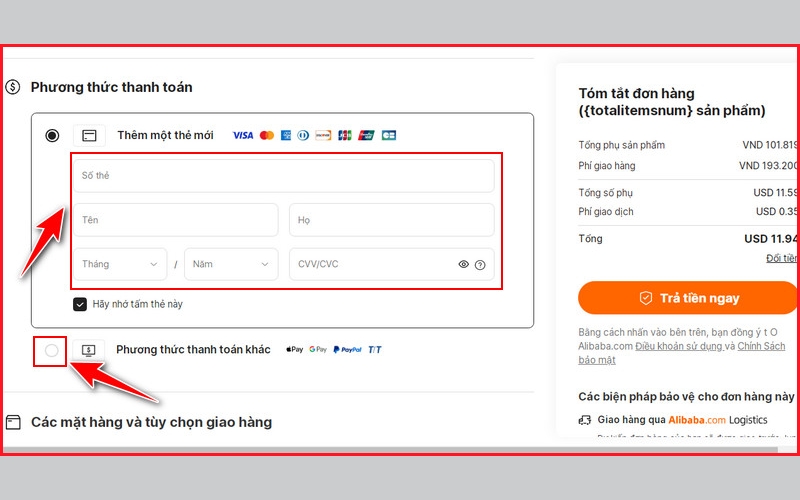Image resolution: width=800 pixels, height=500 pixels.
Task: Click the 'Thêm một thẻ mới' label
Action: point(165,135)
